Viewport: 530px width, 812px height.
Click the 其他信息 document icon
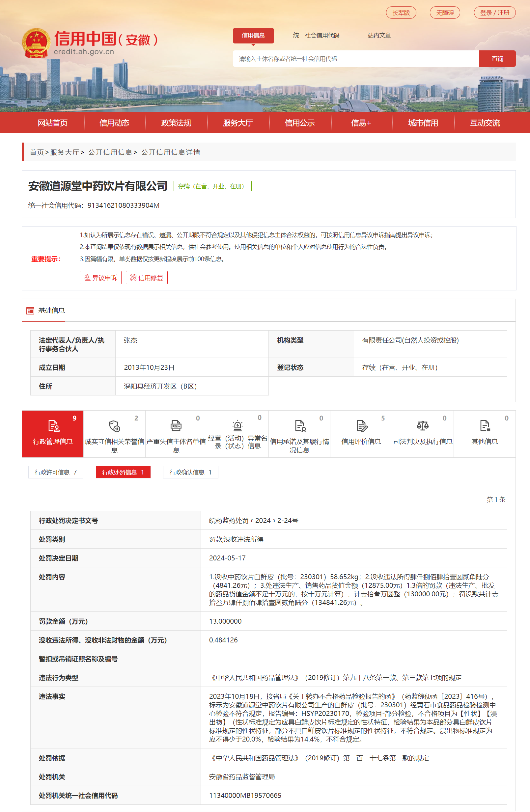(x=485, y=426)
